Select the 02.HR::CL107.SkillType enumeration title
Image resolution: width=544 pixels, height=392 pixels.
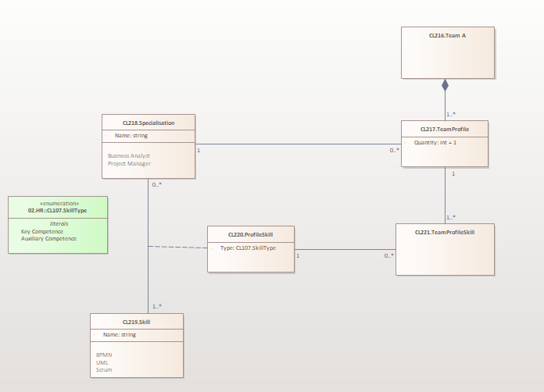(57, 210)
